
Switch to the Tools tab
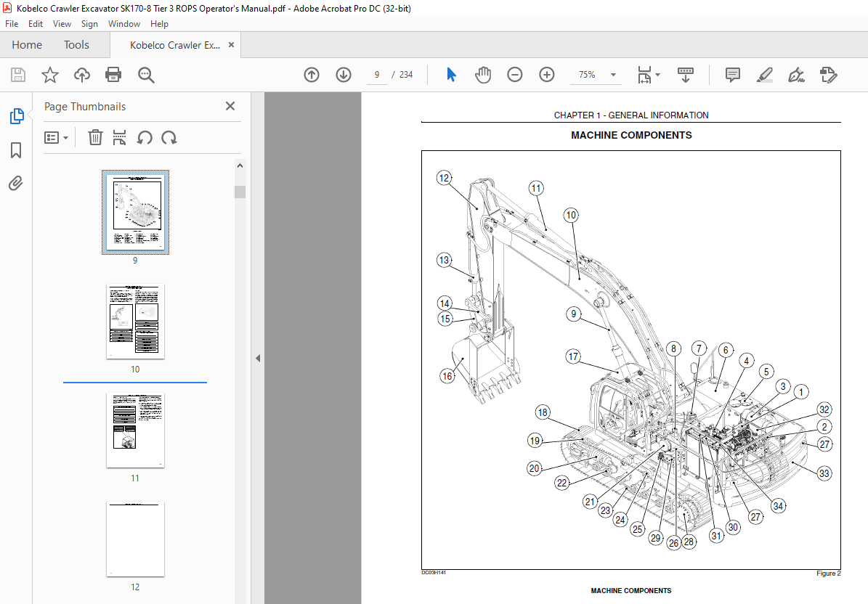coord(76,45)
